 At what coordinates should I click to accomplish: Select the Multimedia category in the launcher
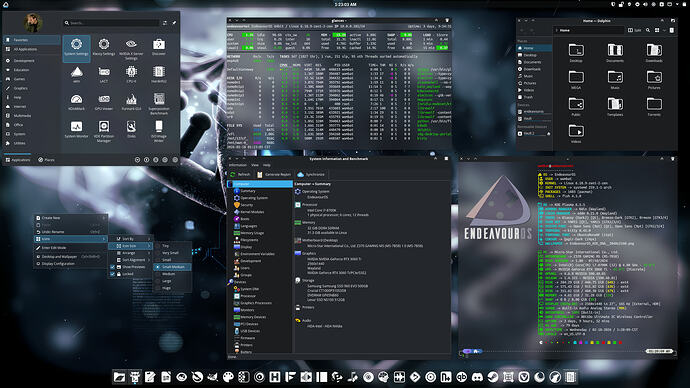(32, 116)
